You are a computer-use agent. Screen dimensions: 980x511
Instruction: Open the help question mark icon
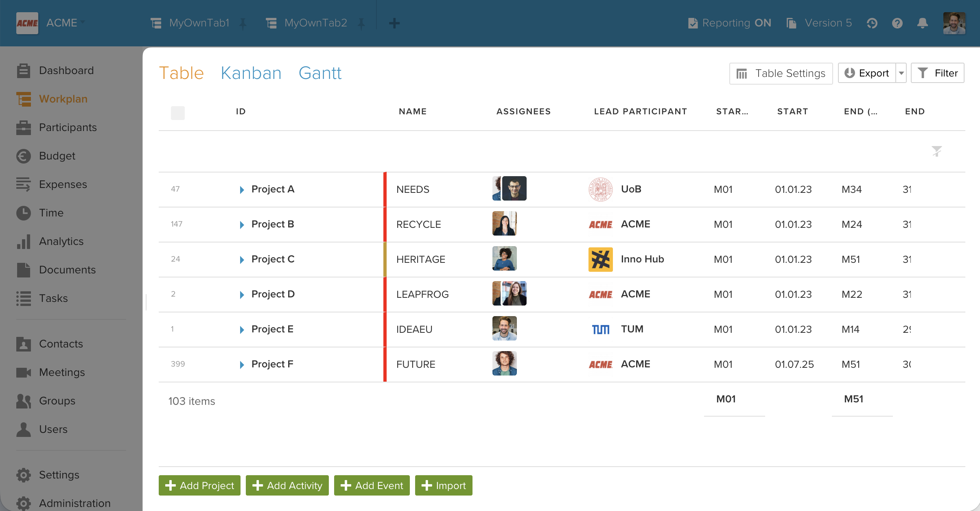(x=897, y=23)
